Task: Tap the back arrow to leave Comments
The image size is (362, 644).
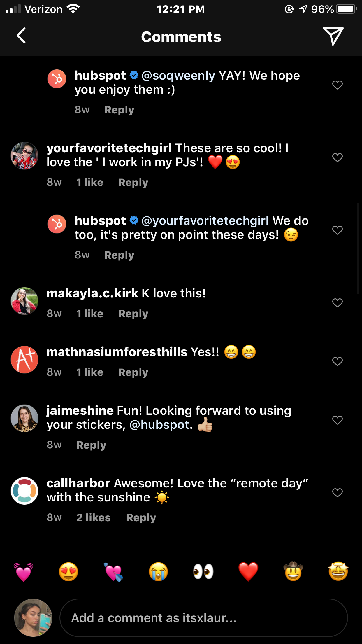Action: [x=21, y=36]
